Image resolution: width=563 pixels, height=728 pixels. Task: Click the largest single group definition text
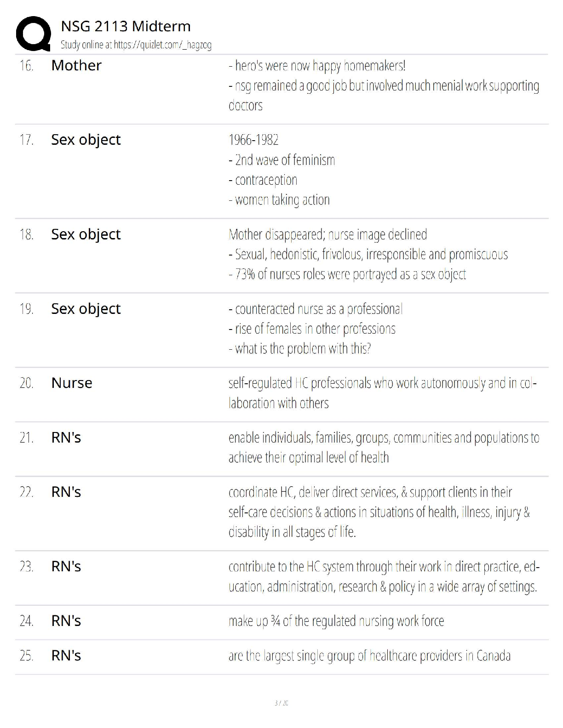[x=369, y=656]
